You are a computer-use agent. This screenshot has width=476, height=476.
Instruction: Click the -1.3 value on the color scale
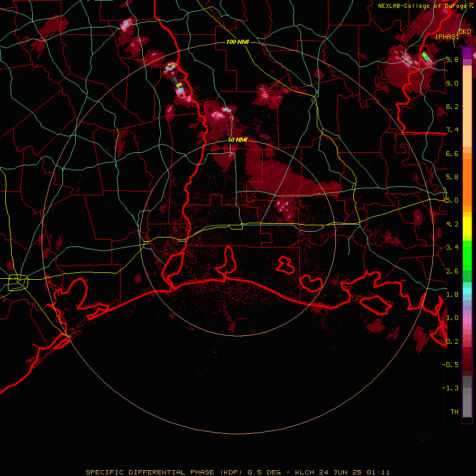(450, 388)
